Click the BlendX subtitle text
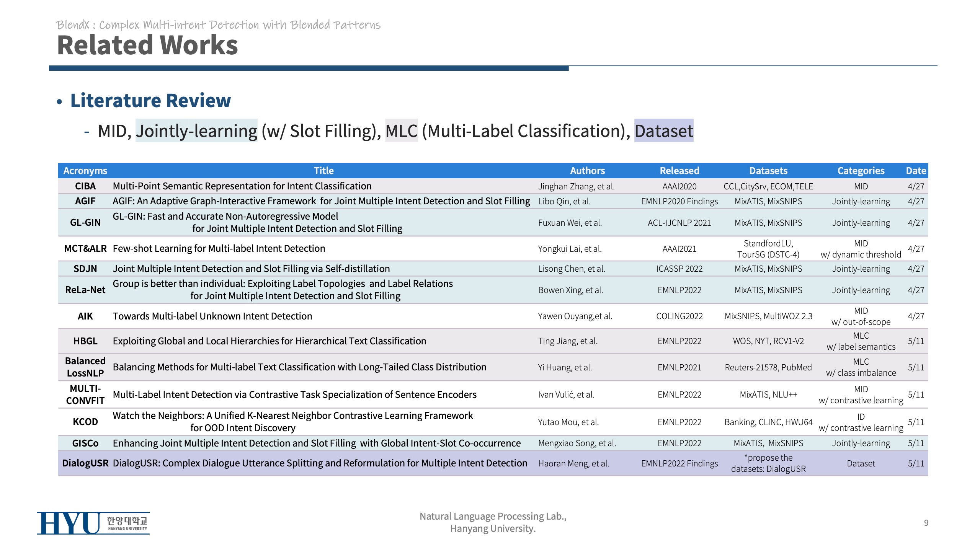The width and height of the screenshot is (980, 551). coord(218,25)
